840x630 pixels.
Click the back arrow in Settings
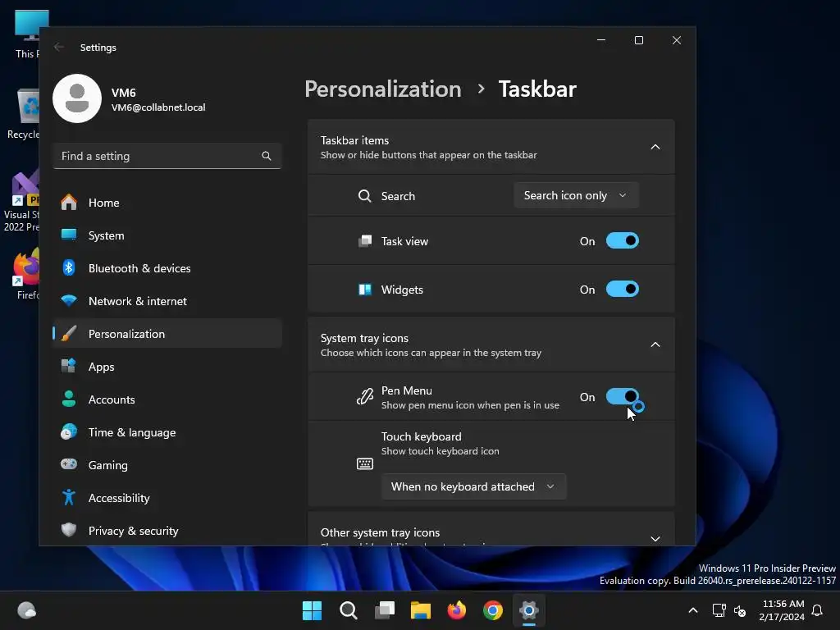point(59,47)
